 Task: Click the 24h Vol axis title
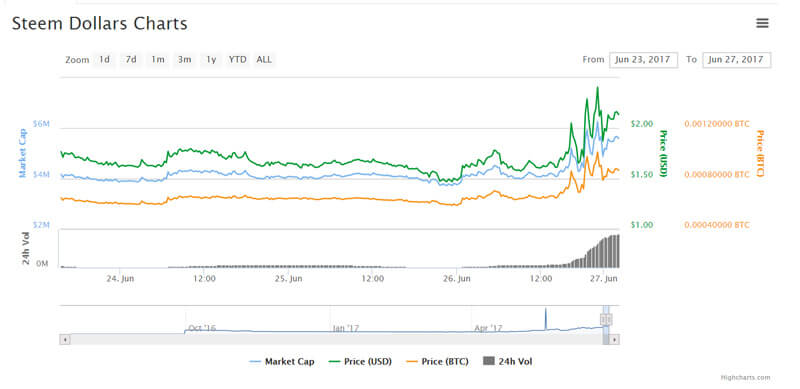[x=27, y=249]
